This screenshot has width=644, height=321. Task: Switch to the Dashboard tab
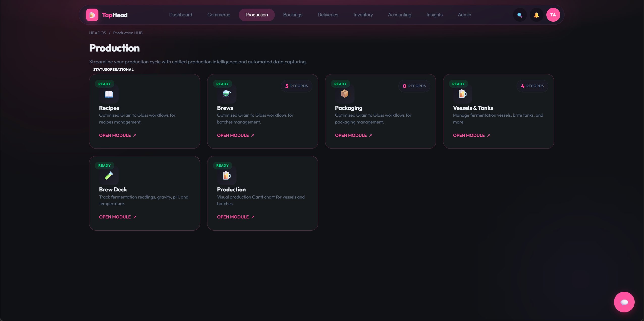click(180, 15)
